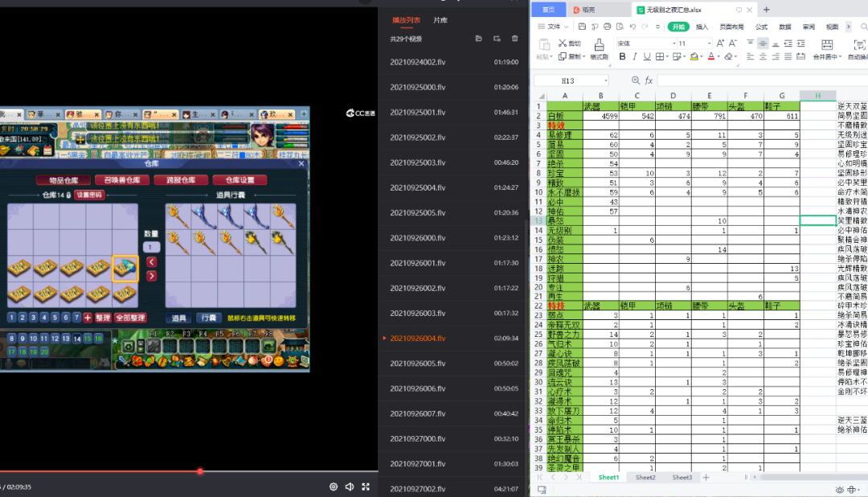Click the red video progress bar handle

click(x=200, y=471)
